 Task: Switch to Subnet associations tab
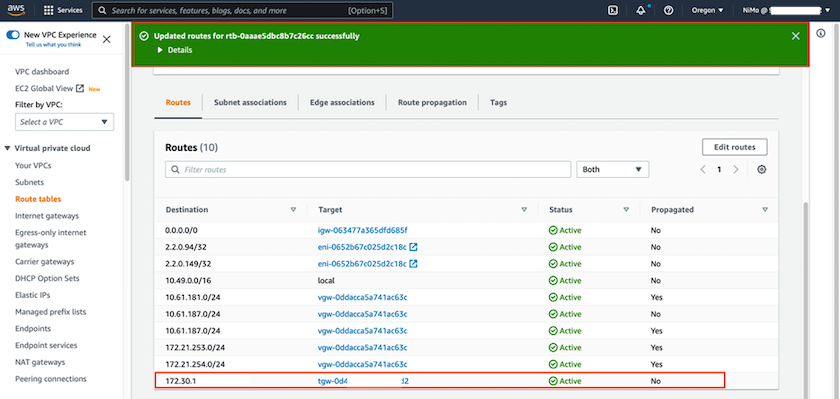(x=250, y=102)
